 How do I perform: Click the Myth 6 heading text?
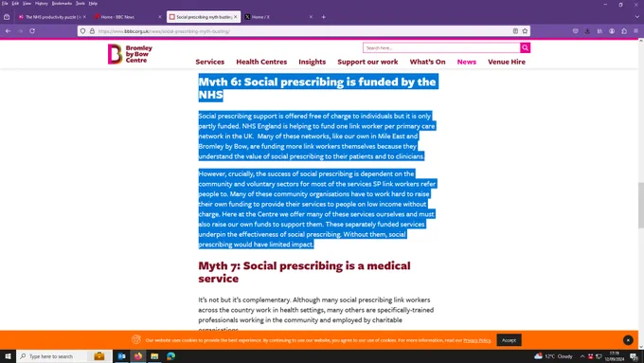click(317, 88)
